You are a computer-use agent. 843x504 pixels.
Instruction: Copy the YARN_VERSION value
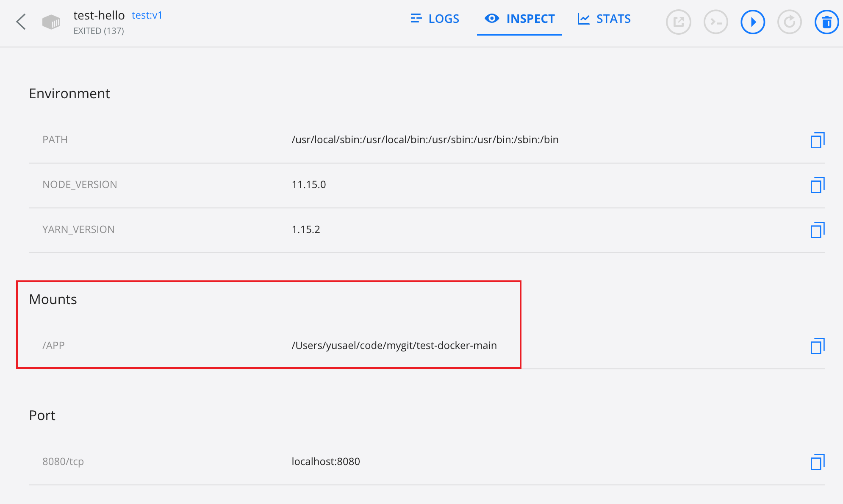(818, 230)
